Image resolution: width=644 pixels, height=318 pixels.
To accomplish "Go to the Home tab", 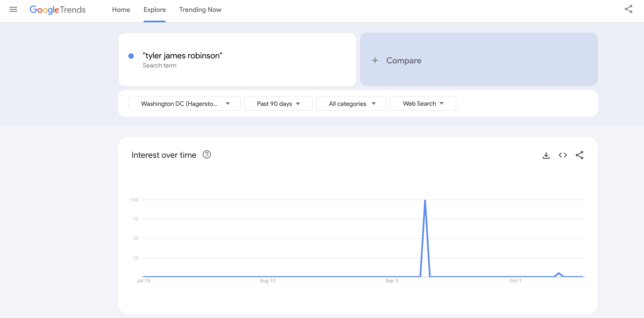I will (121, 10).
